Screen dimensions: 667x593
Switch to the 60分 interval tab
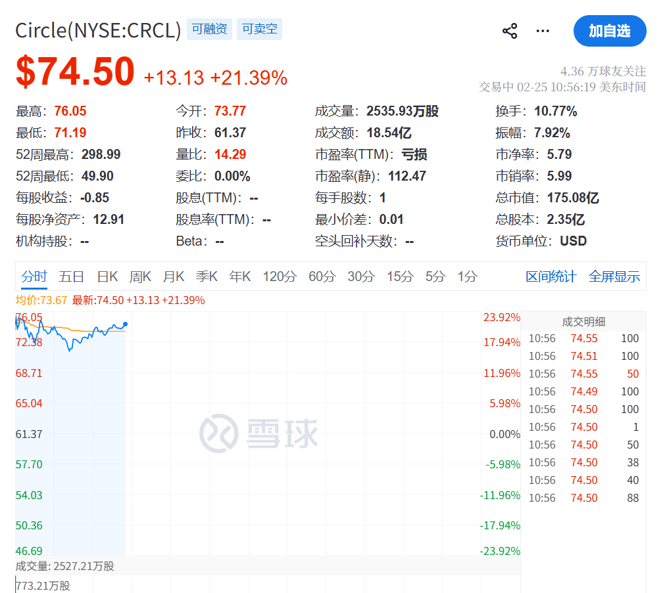coord(322,276)
